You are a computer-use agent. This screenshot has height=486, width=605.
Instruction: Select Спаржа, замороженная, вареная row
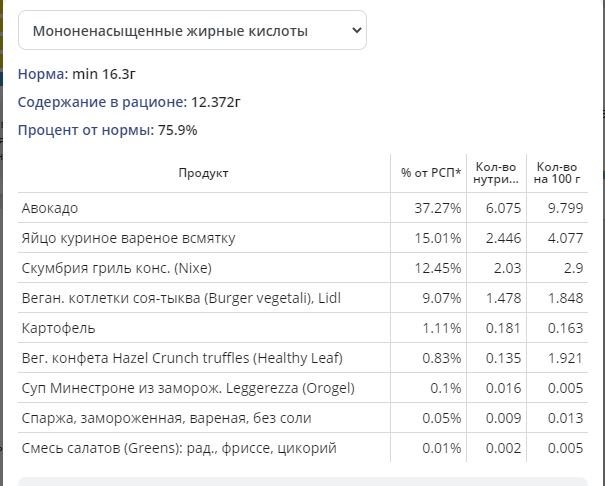(x=303, y=418)
